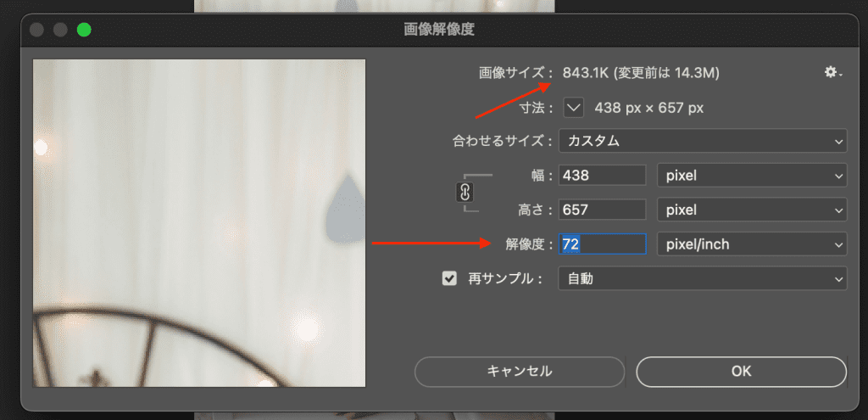This screenshot has width=868, height=420.
Task: Expand the 寸法 unit dropdown arrow
Action: (x=574, y=108)
